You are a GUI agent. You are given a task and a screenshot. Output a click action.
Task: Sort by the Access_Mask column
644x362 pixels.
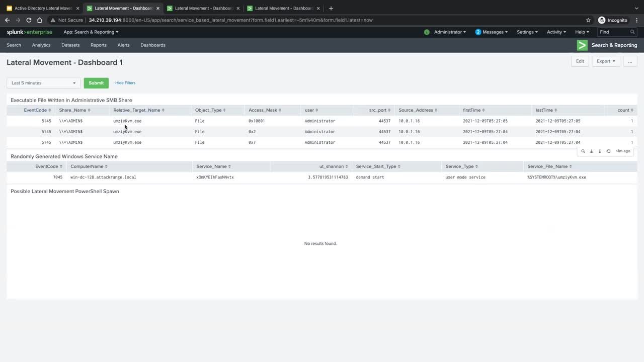click(x=265, y=110)
